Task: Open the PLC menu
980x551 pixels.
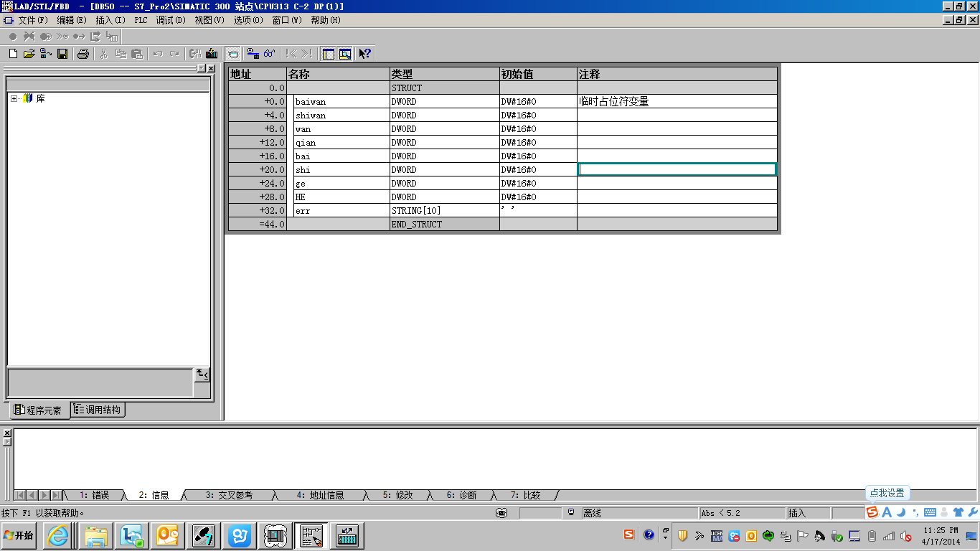Action: click(x=141, y=20)
